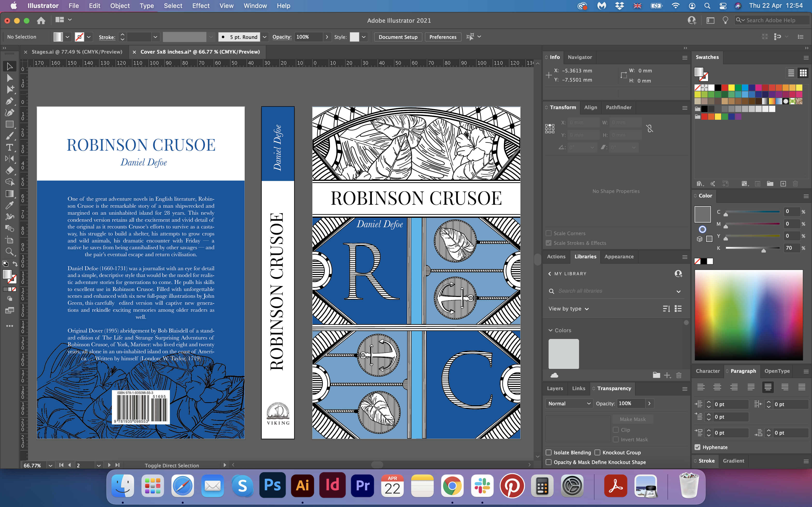Screen dimensions: 812x507
Task: Collapse the Colors section in Libraries
Action: [550, 330]
